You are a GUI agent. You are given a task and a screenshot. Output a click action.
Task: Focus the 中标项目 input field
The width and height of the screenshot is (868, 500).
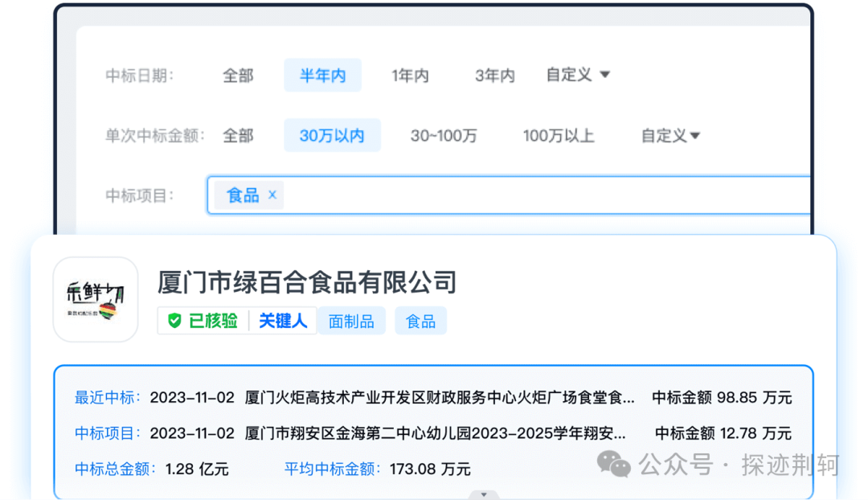(x=508, y=195)
